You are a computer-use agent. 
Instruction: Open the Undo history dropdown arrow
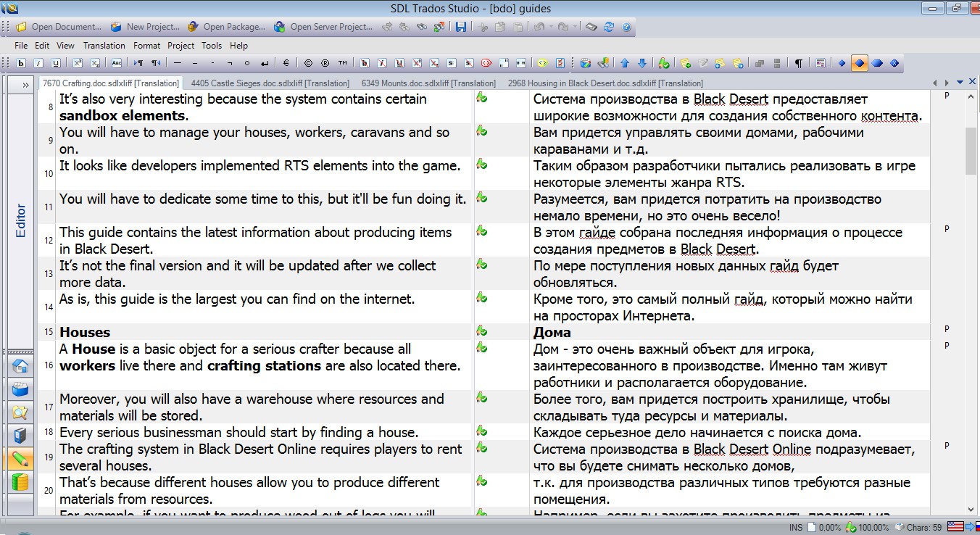click(551, 27)
